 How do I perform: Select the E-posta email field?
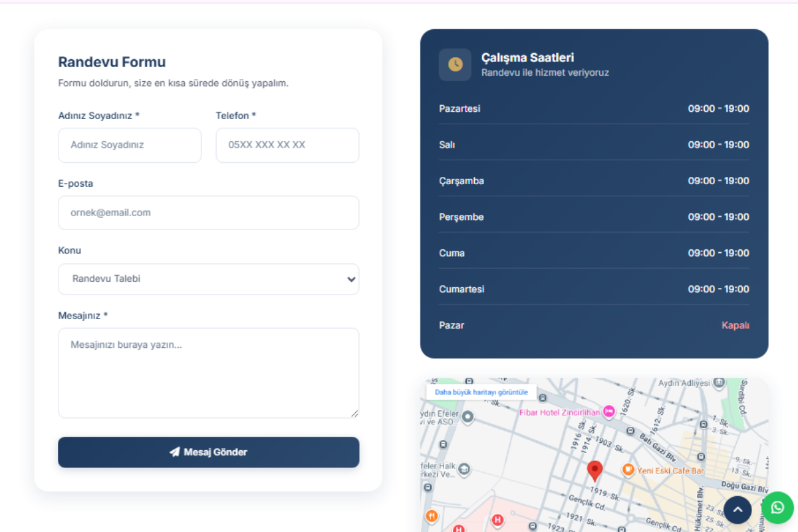(208, 213)
